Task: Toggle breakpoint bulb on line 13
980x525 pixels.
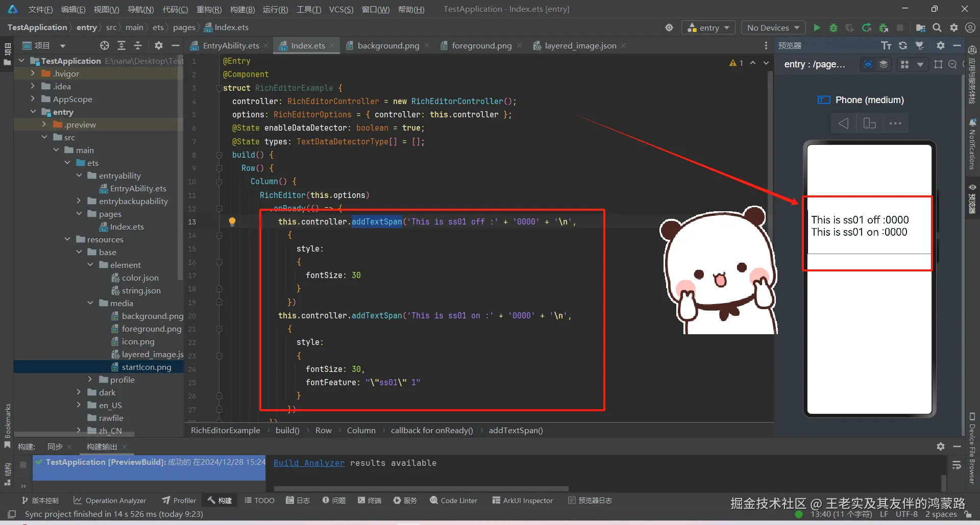Action: pyautogui.click(x=232, y=221)
